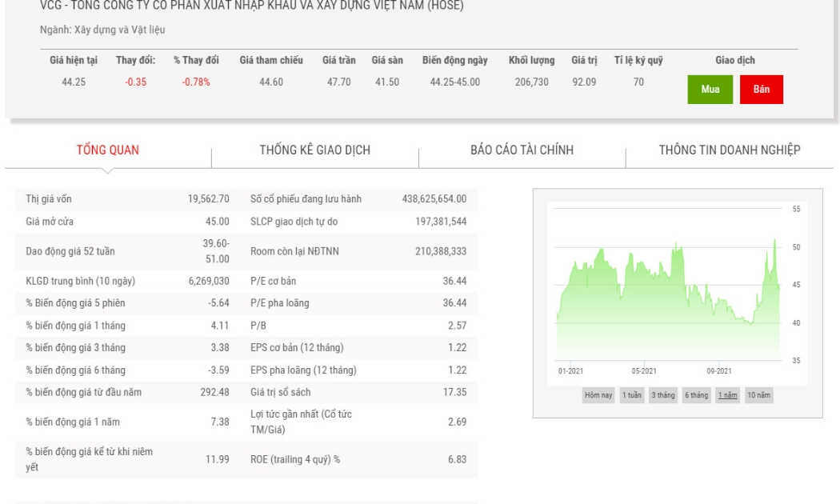Click the red Bán sell button
The height and width of the screenshot is (504, 840).
(x=762, y=89)
